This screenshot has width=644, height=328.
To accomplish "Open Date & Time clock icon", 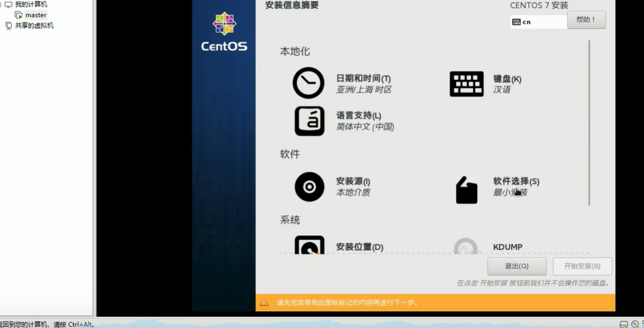I will (308, 83).
